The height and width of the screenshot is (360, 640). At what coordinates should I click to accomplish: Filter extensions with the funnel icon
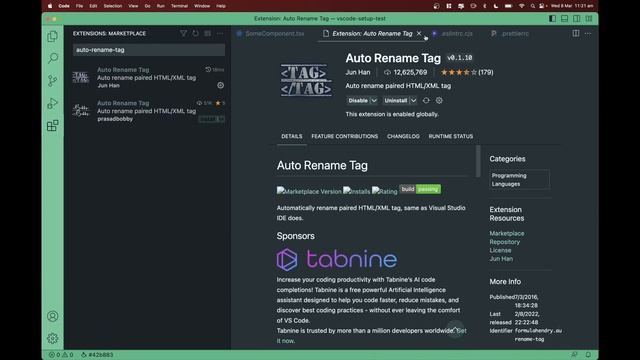pos(183,33)
